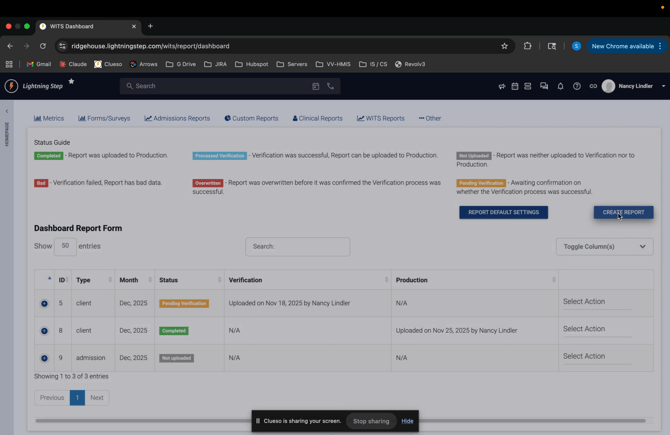Open the WITS Reports tab
The height and width of the screenshot is (435, 670).
(381, 118)
